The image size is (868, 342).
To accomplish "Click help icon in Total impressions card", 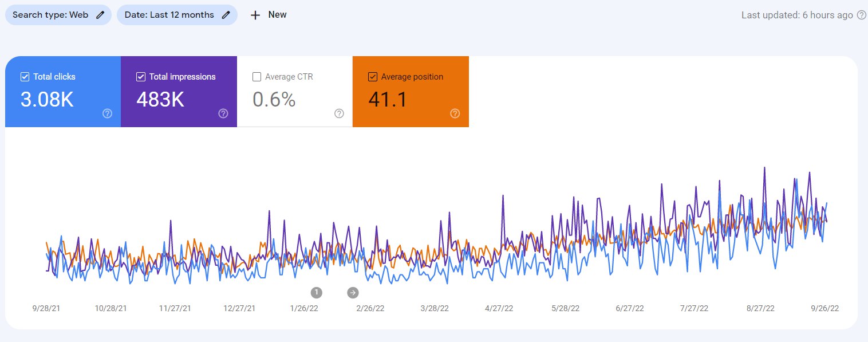I will (x=223, y=113).
